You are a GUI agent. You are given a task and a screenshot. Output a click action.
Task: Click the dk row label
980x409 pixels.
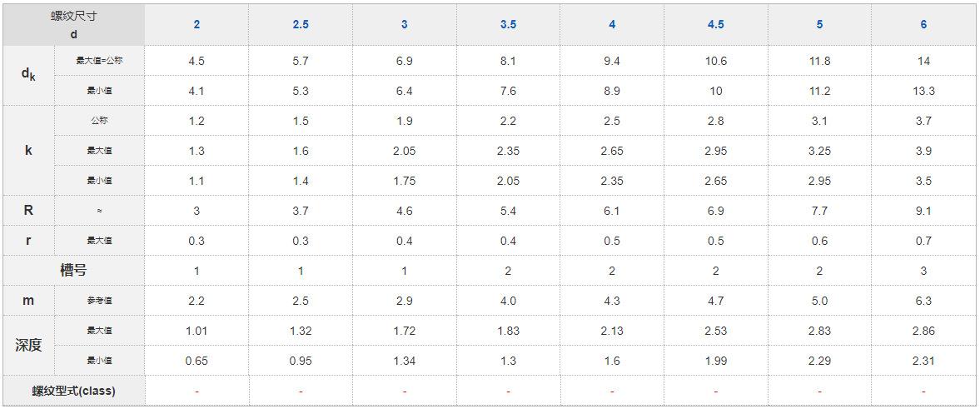29,75
